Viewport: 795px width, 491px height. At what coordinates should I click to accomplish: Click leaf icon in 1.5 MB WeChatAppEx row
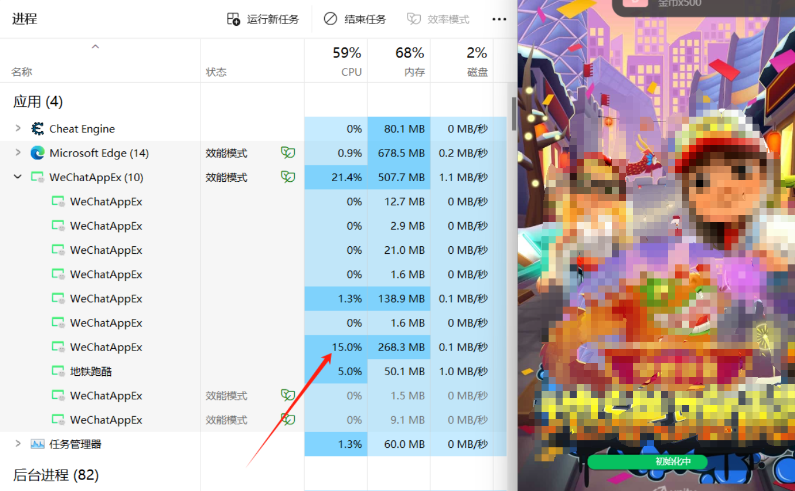(x=288, y=395)
